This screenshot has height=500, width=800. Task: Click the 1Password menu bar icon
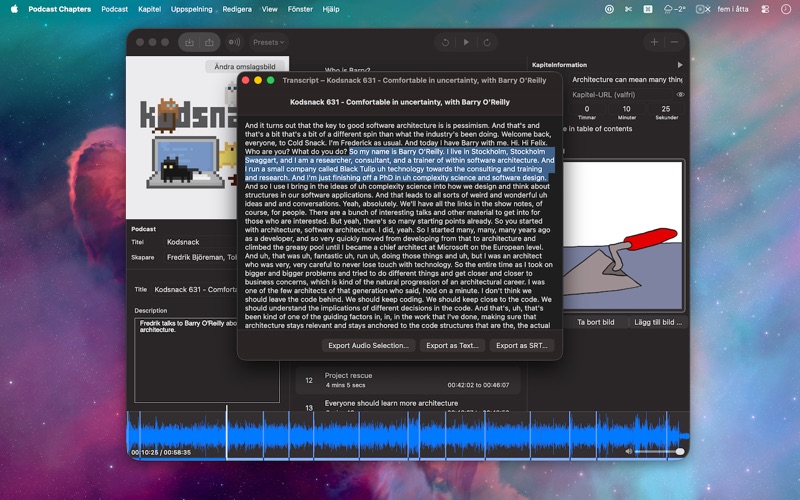(609, 9)
